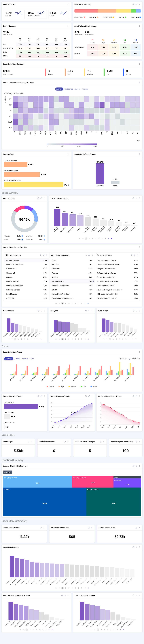Image resolution: width=144 pixels, height=644 pixels.
Task: Switch to PROFILES tab in VLAN Viewer
Action: tap(85, 89)
